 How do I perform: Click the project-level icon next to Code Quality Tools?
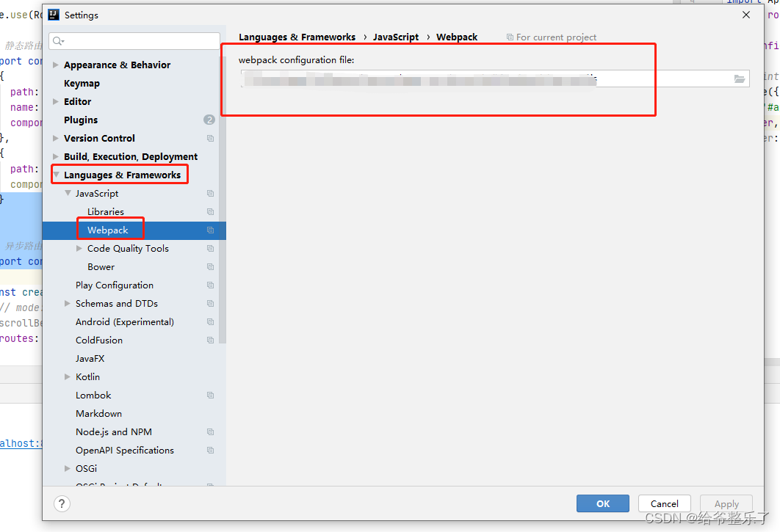[x=210, y=249]
